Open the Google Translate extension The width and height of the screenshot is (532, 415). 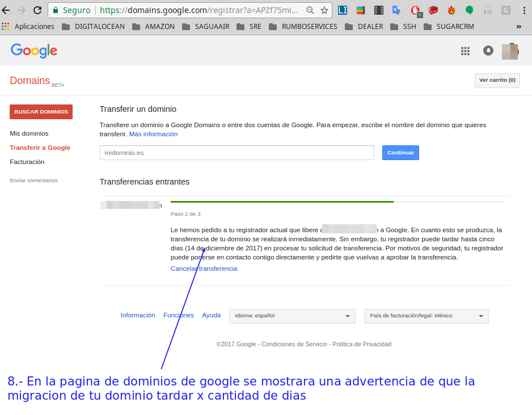(396, 10)
